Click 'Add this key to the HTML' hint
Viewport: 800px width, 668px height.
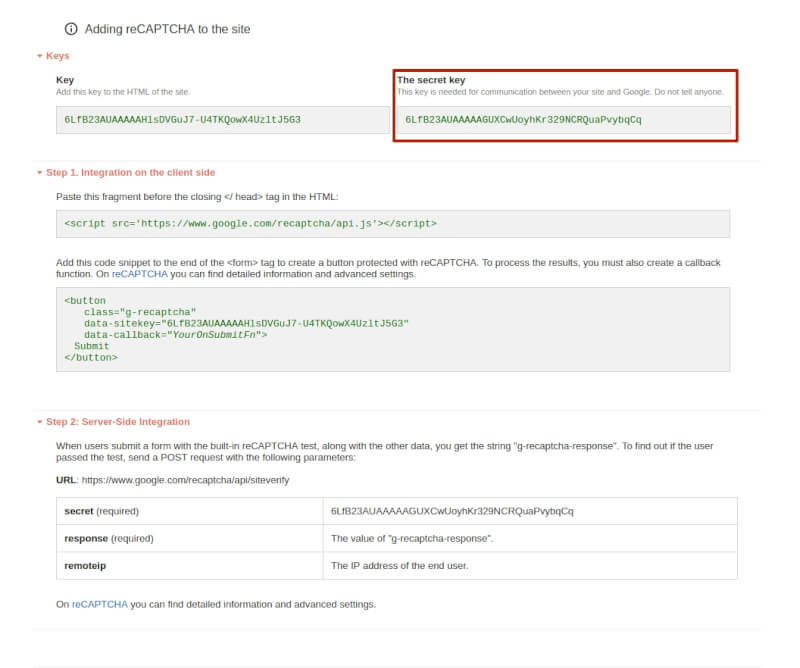click(x=123, y=92)
